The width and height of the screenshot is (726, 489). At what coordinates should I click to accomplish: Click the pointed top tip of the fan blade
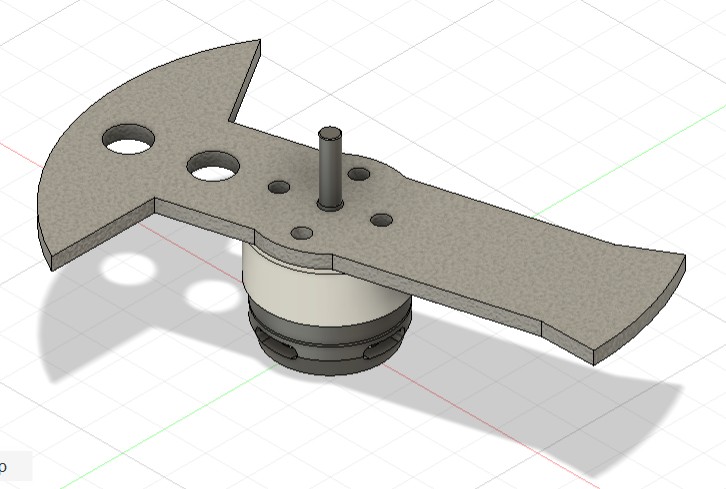pyautogui.click(x=257, y=45)
